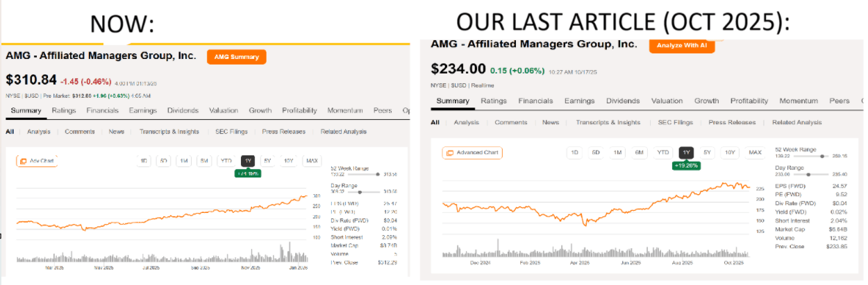Open Financials tab in the Oct 2025 panel

tap(535, 101)
